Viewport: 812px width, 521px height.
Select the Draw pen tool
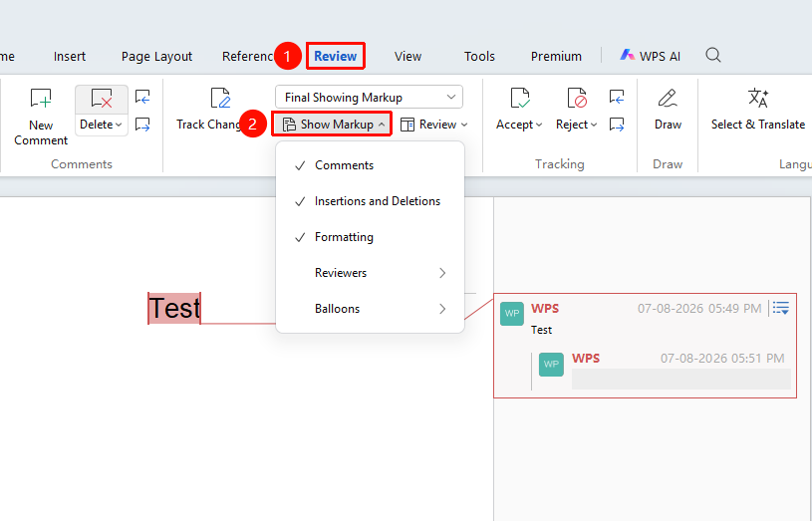[x=668, y=98]
